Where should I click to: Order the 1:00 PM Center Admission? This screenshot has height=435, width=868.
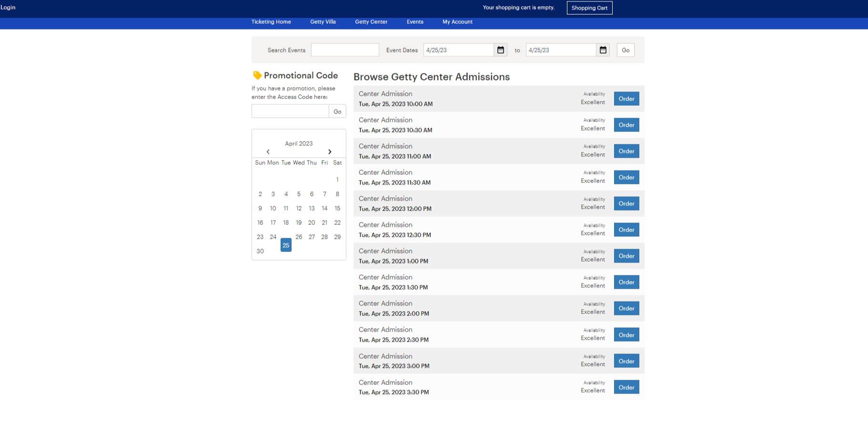tap(626, 256)
